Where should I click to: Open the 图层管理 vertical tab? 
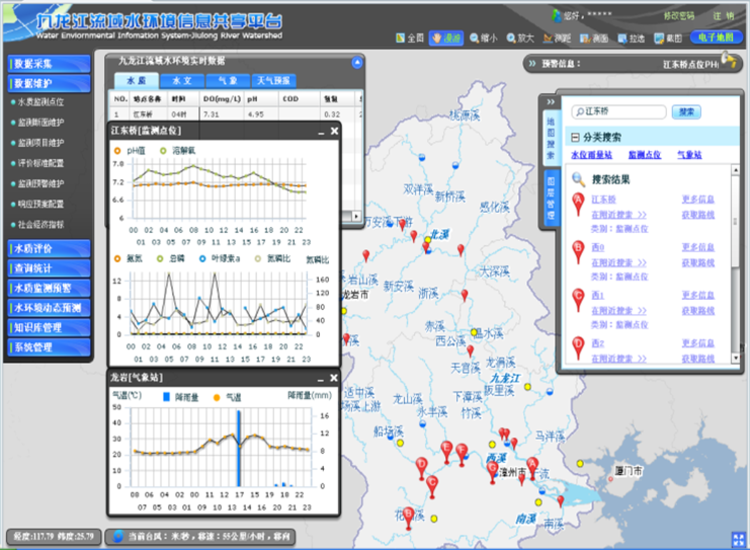(549, 196)
